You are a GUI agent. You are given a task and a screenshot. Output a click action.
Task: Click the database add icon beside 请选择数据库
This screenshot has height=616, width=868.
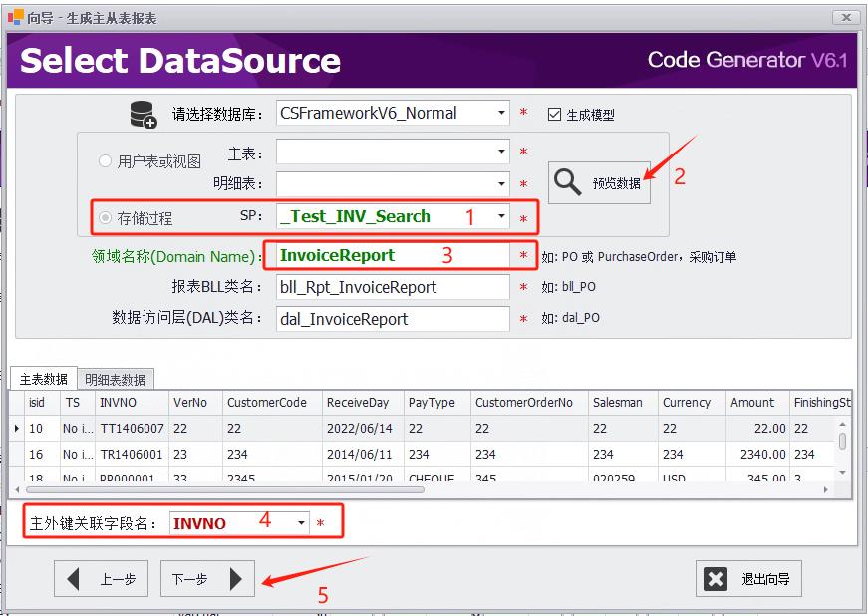tap(144, 112)
